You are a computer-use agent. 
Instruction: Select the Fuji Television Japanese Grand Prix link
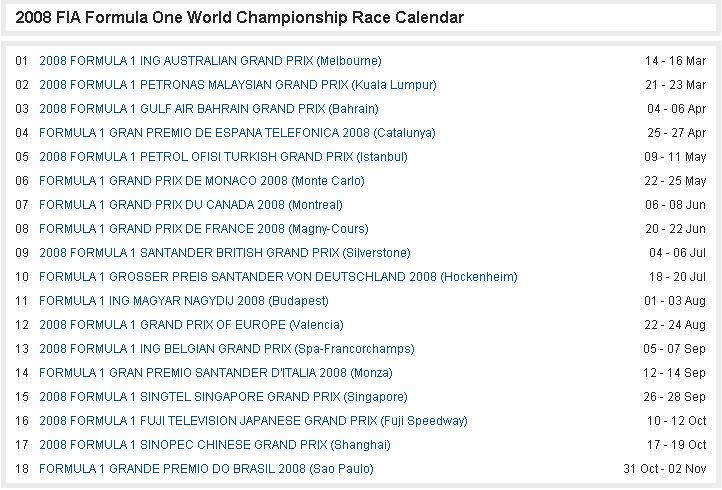[253, 421]
